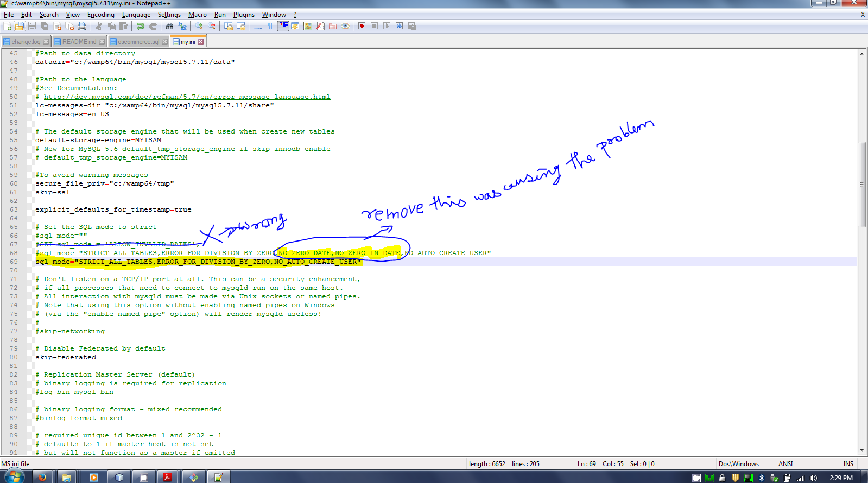Start macro recording with red record button
The width and height of the screenshot is (868, 483).
coord(362,26)
